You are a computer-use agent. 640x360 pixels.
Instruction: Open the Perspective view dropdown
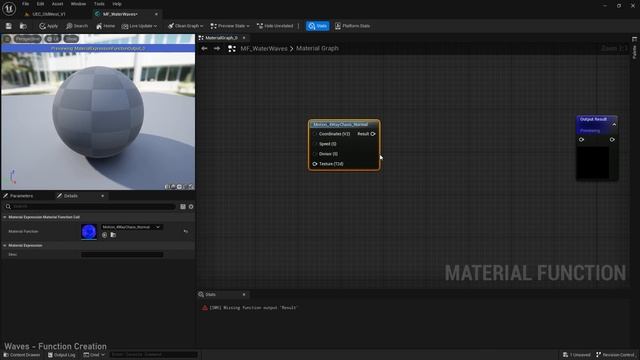28,39
